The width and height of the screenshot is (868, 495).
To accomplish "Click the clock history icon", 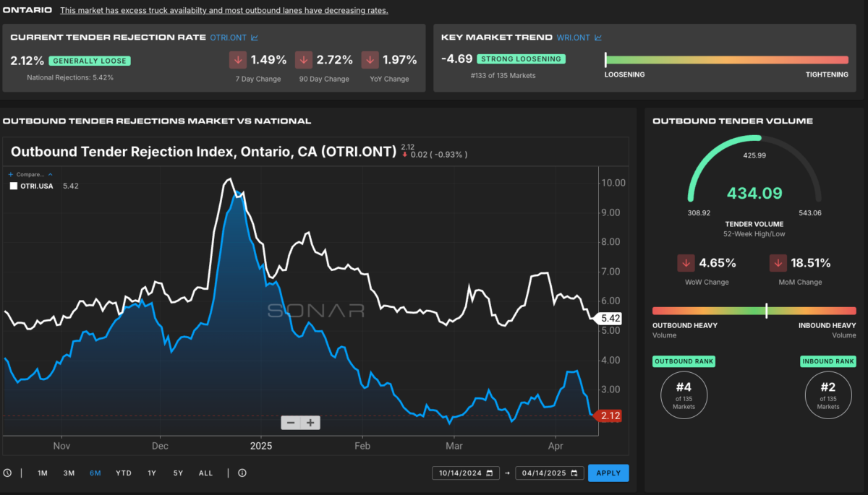I will pos(7,473).
